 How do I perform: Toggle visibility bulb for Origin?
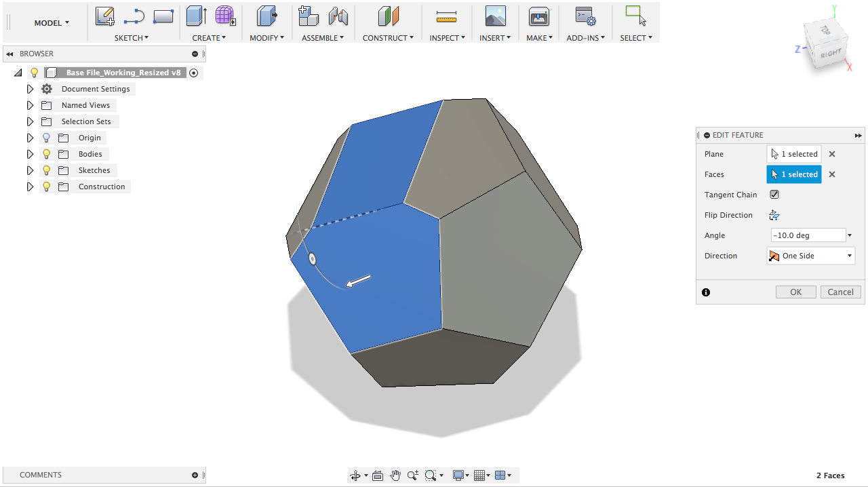(47, 138)
